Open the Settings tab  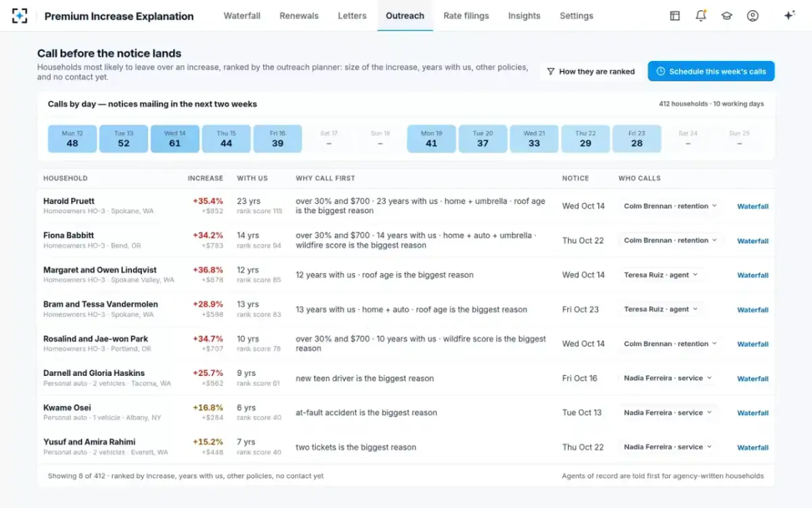click(577, 16)
